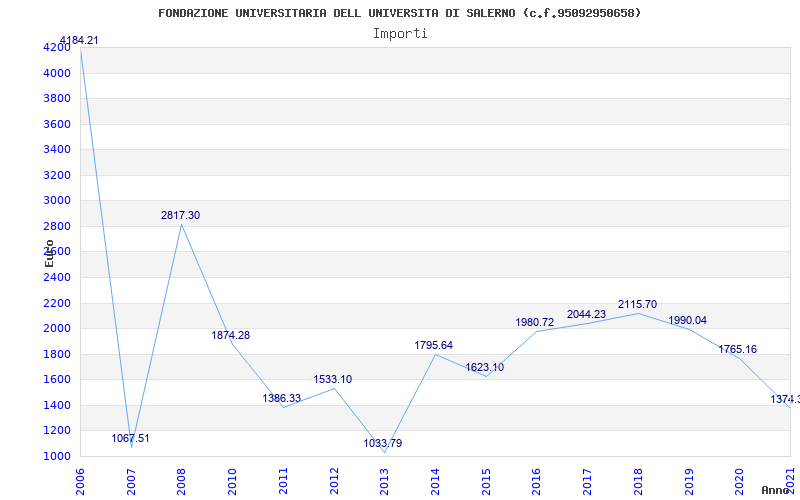
Task: Click the 1033.79 minimum value label
Action: point(383,443)
